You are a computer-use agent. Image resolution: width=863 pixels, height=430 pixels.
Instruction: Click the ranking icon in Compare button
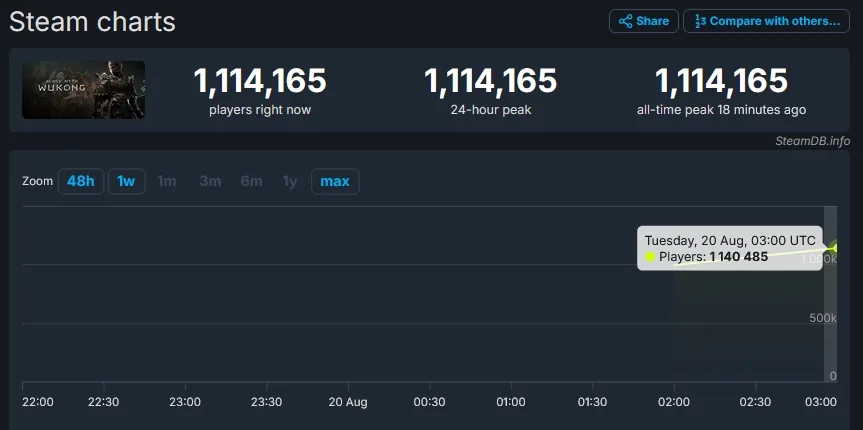(700, 21)
